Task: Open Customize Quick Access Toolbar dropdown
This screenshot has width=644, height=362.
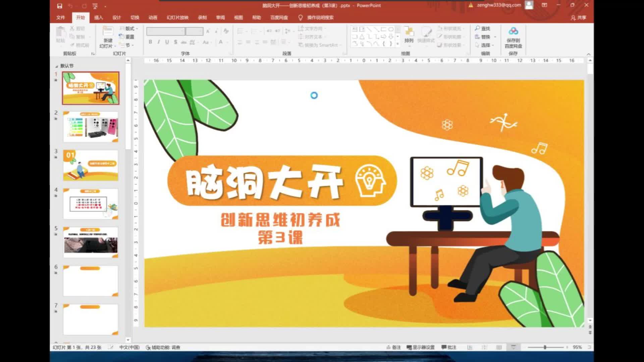Action: tap(105, 6)
